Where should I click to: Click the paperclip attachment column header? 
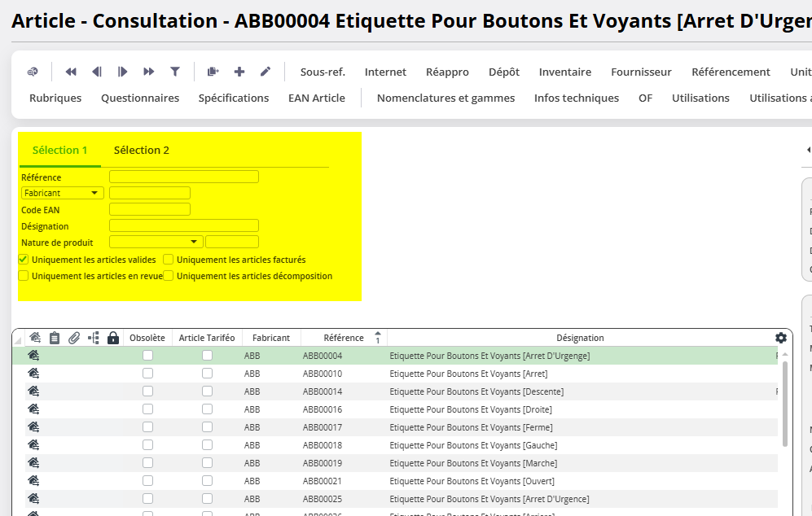pos(74,338)
